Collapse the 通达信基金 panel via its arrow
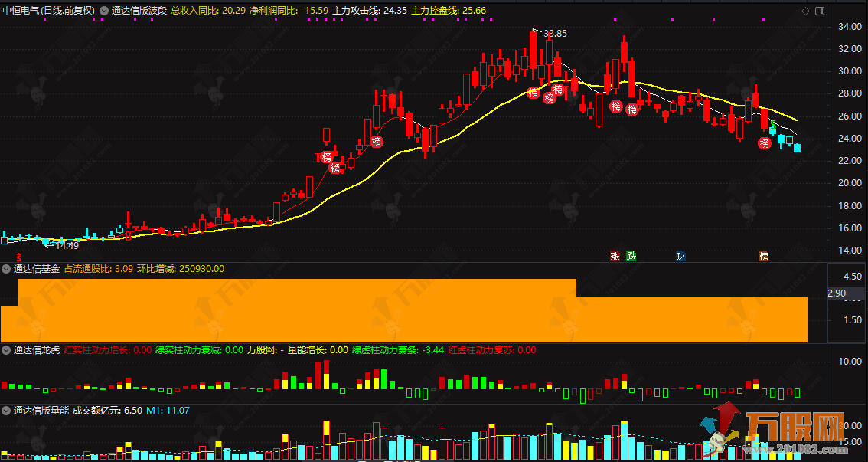This screenshot has width=868, height=462. [5, 269]
